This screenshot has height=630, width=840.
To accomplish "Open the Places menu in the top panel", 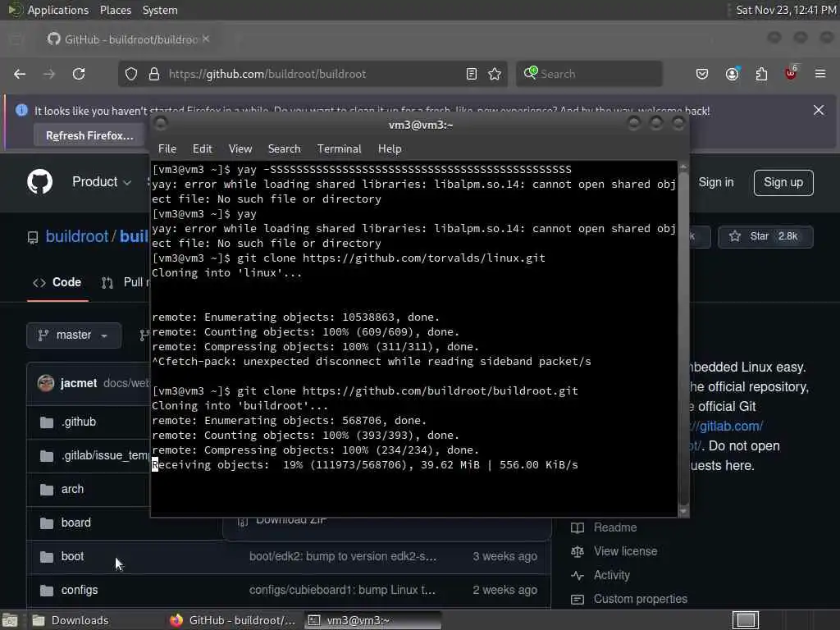I will click(115, 10).
